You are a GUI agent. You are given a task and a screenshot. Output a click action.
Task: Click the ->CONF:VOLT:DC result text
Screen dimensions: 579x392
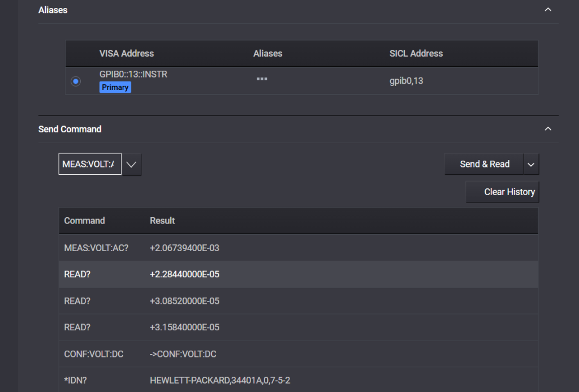(183, 354)
